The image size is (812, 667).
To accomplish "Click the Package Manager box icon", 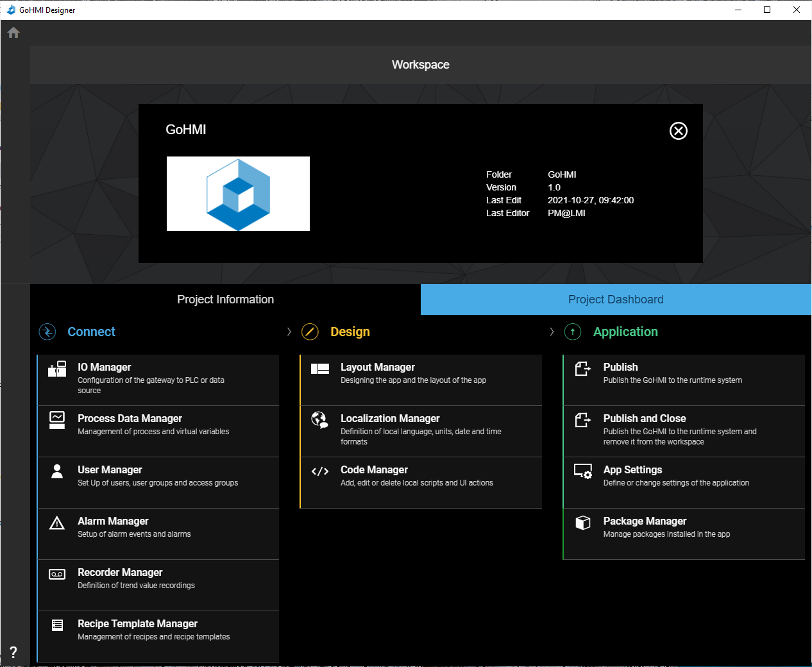I will pyautogui.click(x=582, y=523).
